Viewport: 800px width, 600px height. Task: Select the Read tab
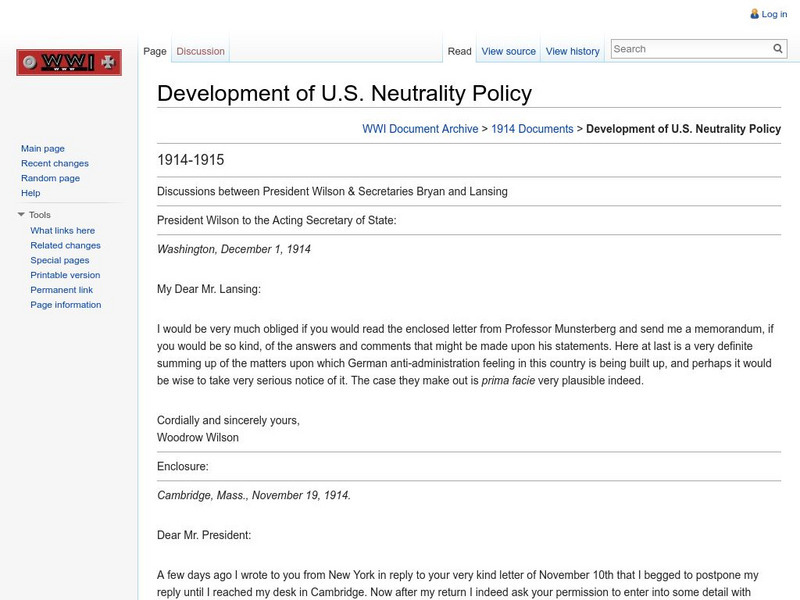point(459,51)
